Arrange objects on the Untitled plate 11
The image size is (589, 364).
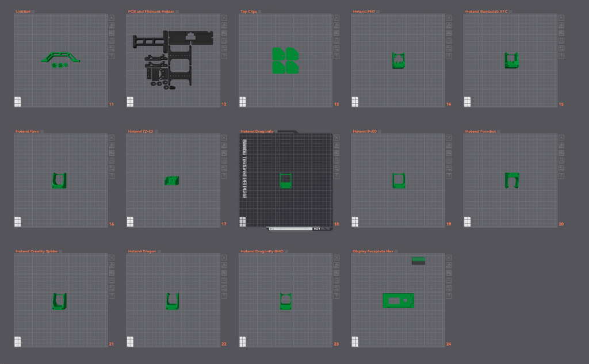point(112,33)
